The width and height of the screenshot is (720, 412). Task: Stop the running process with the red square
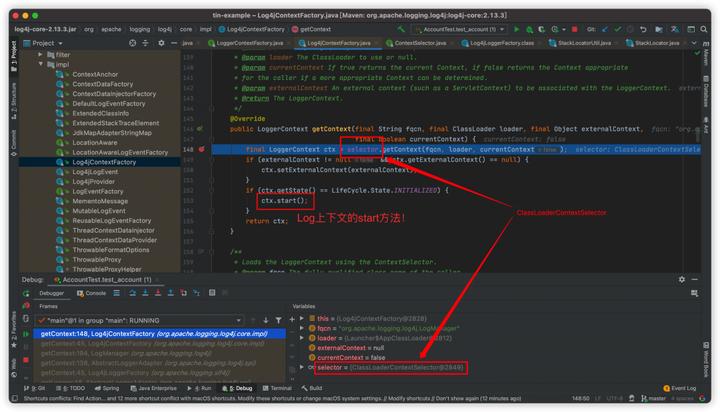point(574,29)
